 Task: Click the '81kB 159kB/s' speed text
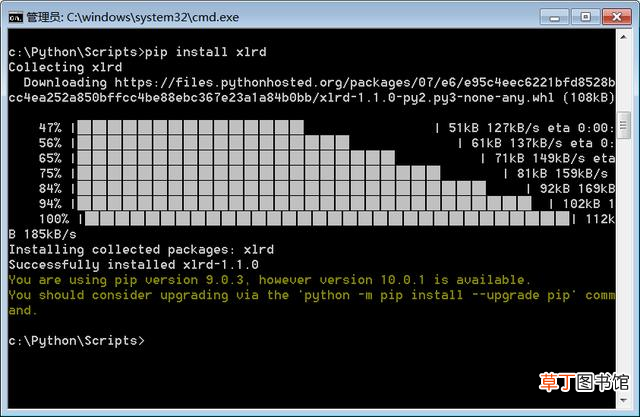click(x=562, y=173)
